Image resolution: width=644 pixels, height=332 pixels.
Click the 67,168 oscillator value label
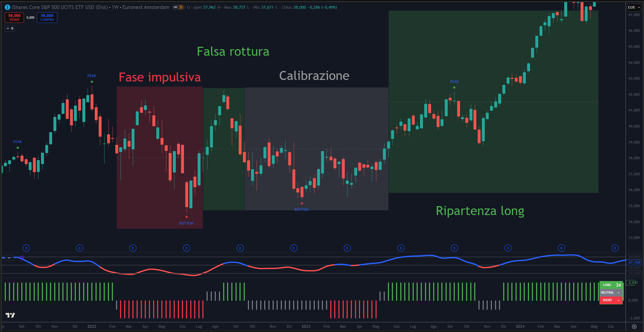click(x=634, y=262)
